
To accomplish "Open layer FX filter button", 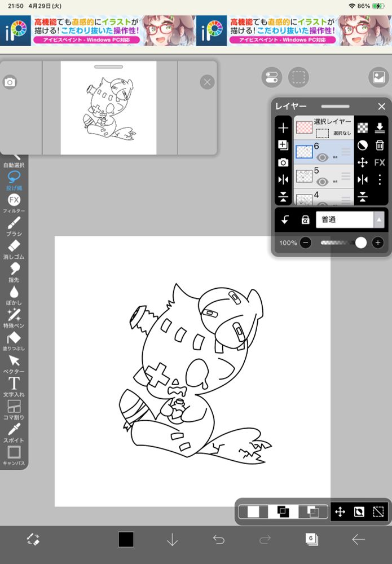I will pyautogui.click(x=380, y=162).
